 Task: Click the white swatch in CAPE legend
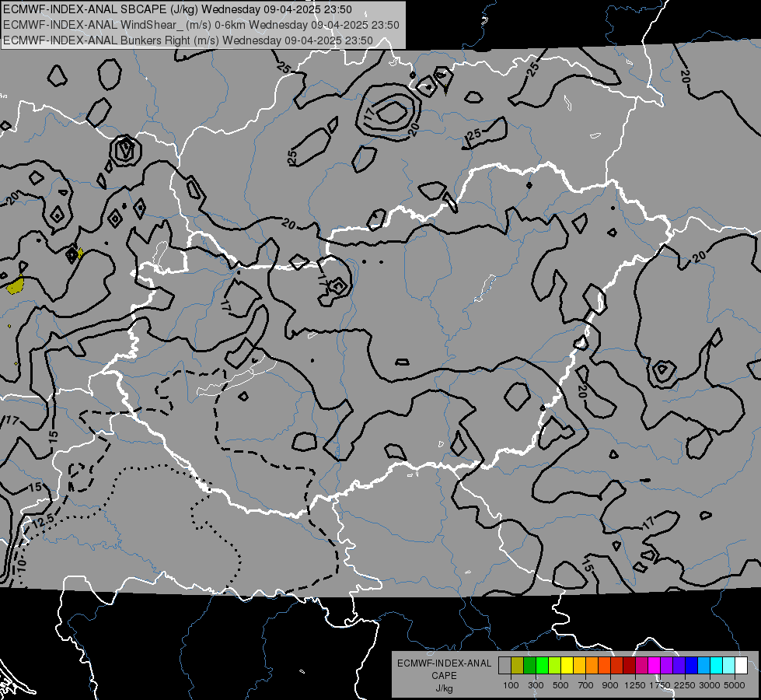pos(741,665)
